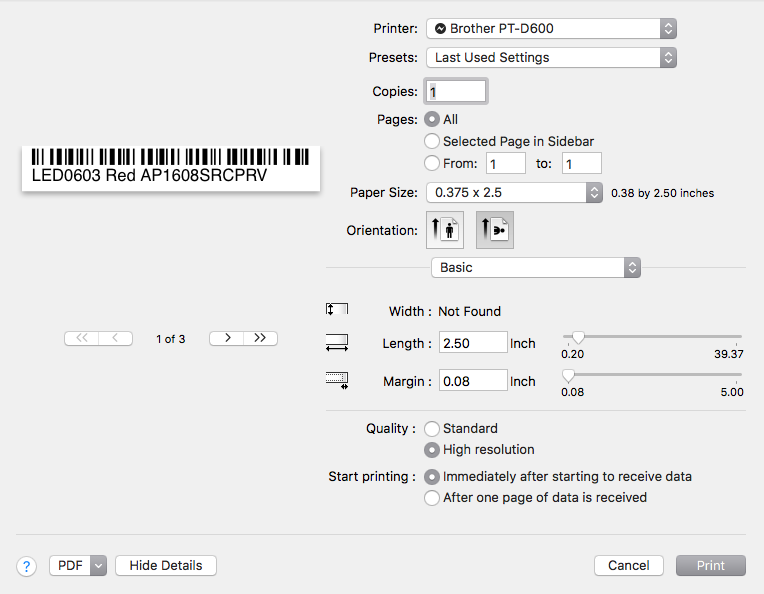This screenshot has width=764, height=594.
Task: Click the '5.00' margin maximum label
Action: pos(732,392)
